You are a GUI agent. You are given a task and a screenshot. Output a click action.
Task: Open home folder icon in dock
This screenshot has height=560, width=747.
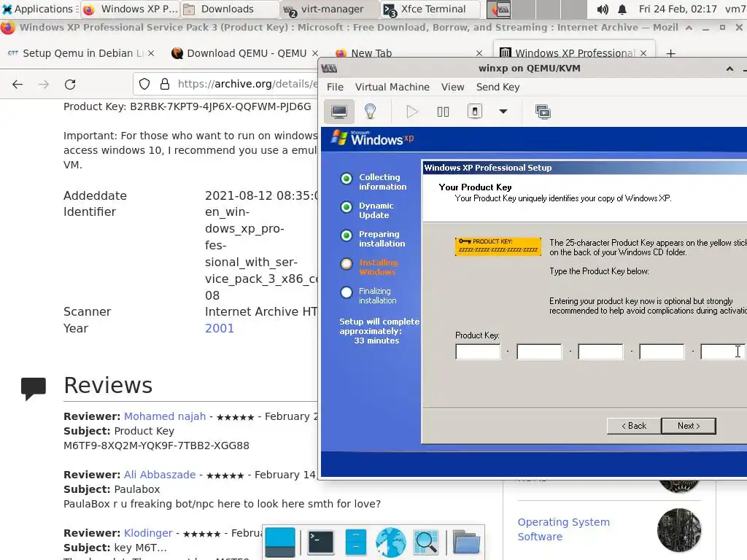tap(466, 542)
